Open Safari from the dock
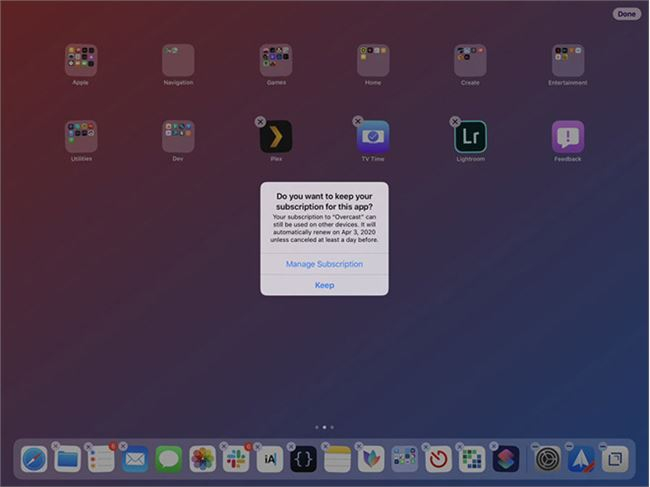Image resolution: width=650 pixels, height=487 pixels. pyautogui.click(x=34, y=459)
